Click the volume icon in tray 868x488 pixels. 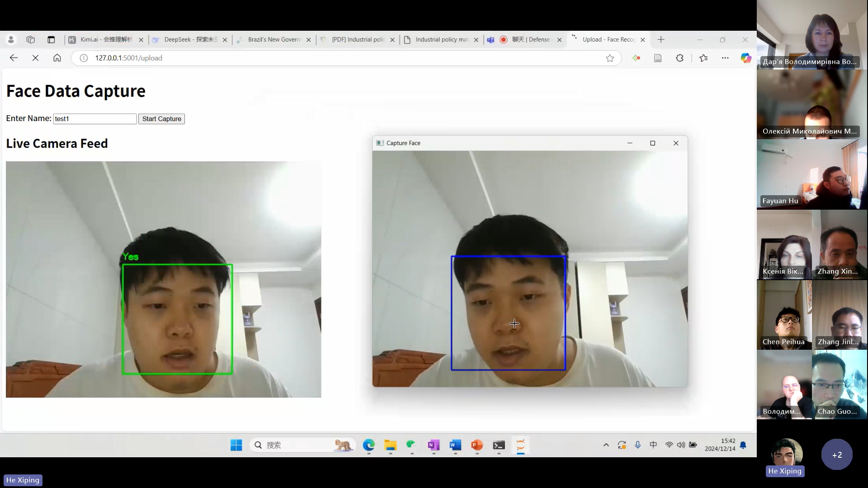(681, 445)
